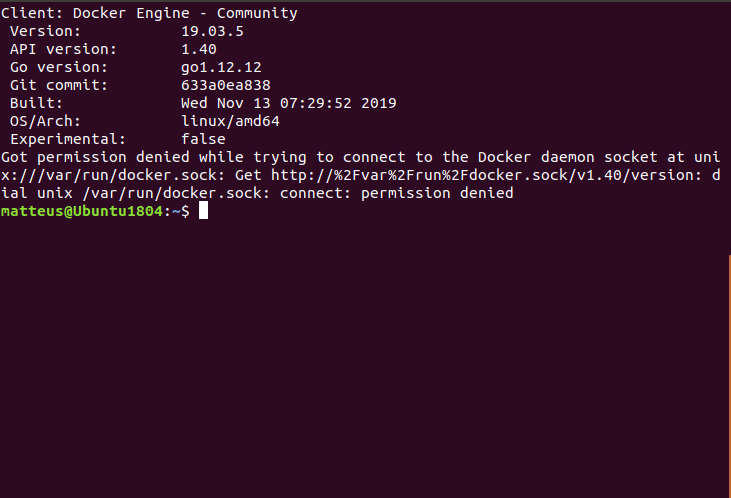Click the matteus@Ubuntu1804 prompt username
Screen dimensions: 731x498
(x=82, y=211)
